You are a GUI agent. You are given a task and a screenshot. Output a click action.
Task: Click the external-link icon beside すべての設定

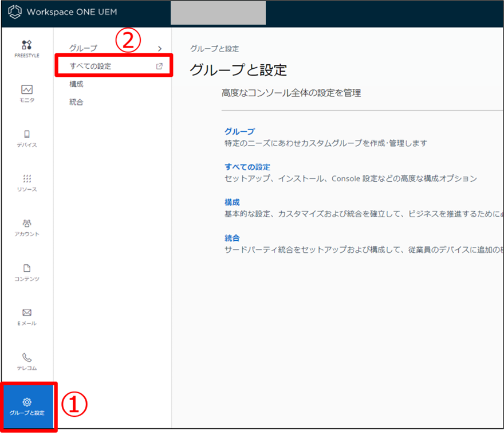(x=159, y=67)
